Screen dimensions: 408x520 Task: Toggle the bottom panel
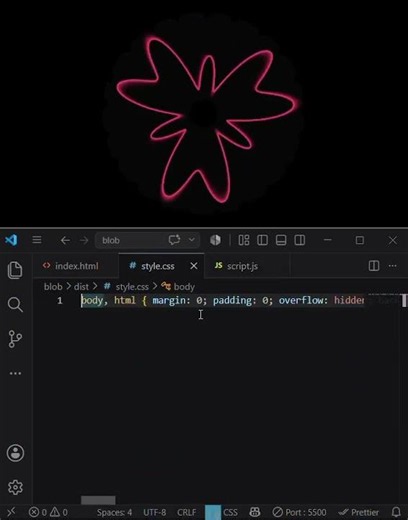[281, 240]
